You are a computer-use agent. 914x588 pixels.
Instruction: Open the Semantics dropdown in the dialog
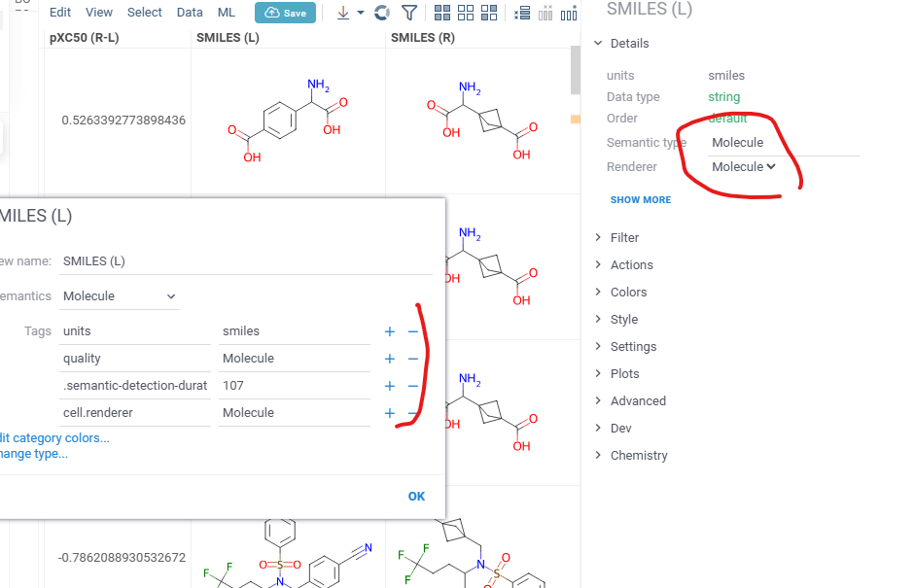(x=120, y=296)
